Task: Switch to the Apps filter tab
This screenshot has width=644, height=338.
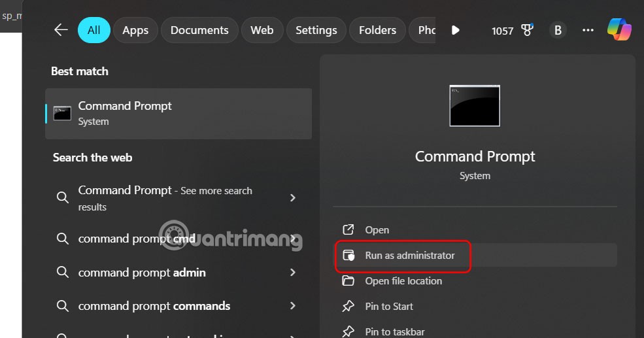Action: (x=135, y=30)
